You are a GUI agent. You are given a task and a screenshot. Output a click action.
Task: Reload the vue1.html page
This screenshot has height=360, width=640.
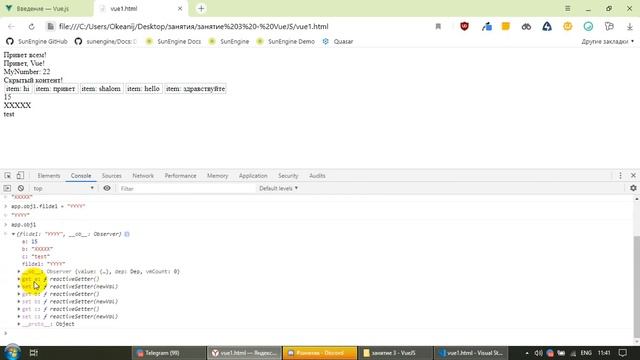31,27
